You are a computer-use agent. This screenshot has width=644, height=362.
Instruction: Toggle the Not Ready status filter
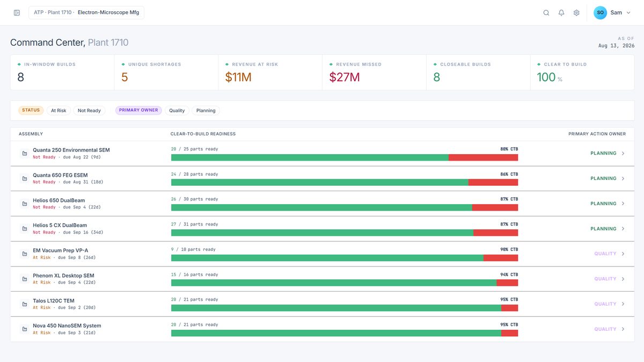coord(89,110)
